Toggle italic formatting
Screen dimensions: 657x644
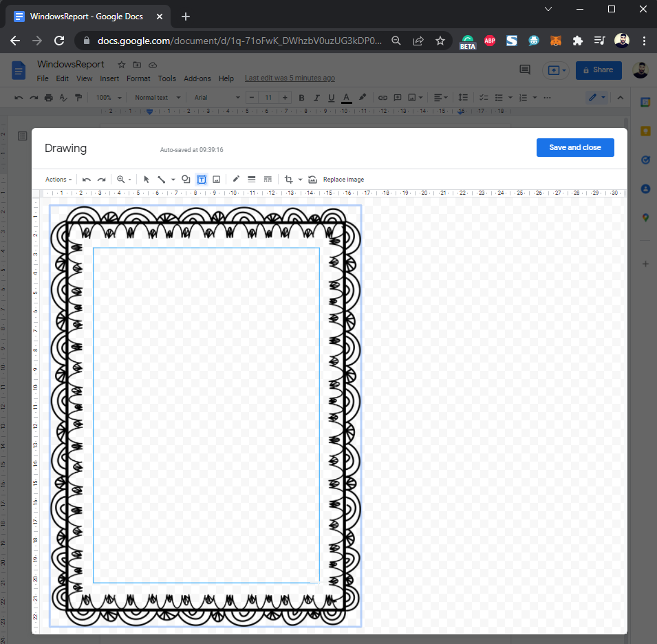tap(316, 98)
